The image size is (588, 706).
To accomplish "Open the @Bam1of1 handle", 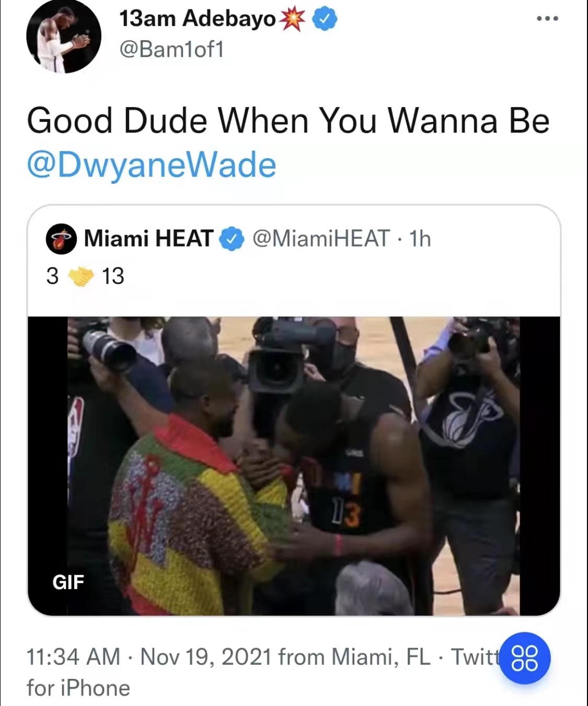I will pyautogui.click(x=171, y=50).
